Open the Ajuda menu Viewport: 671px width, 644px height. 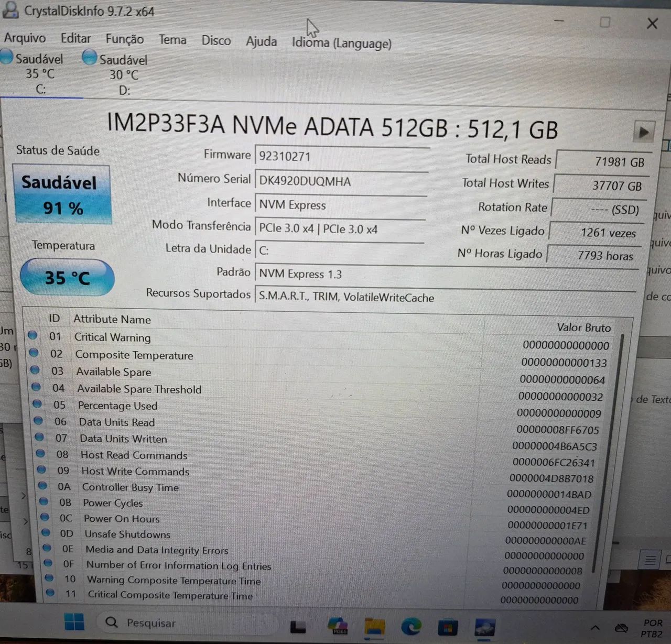tap(262, 41)
